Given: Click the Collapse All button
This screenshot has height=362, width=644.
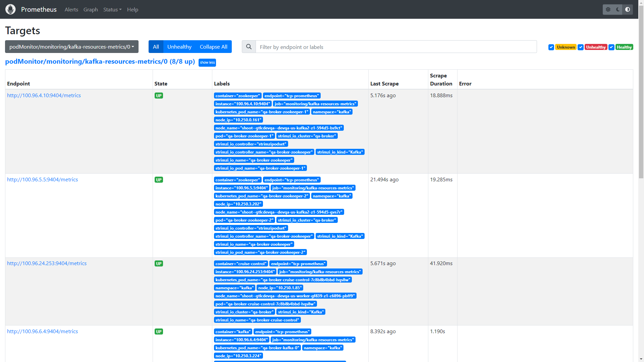Looking at the screenshot, I should coord(214,47).
